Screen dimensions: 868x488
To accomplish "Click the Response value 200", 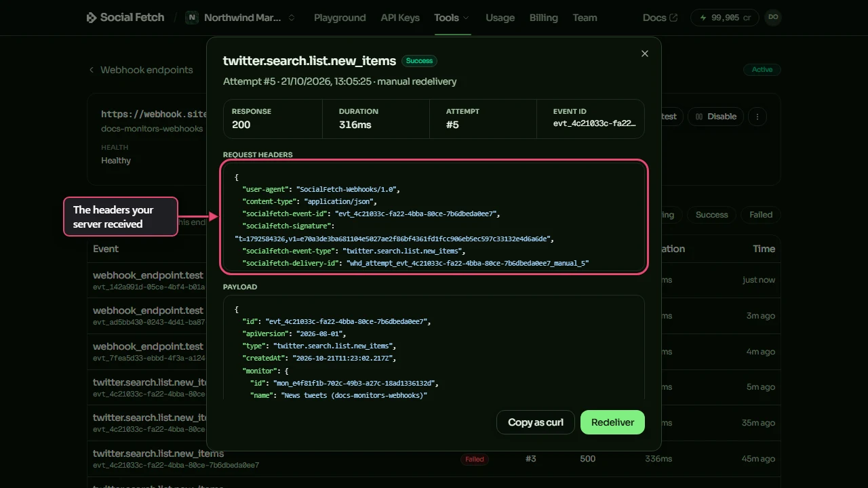I will tap(241, 125).
